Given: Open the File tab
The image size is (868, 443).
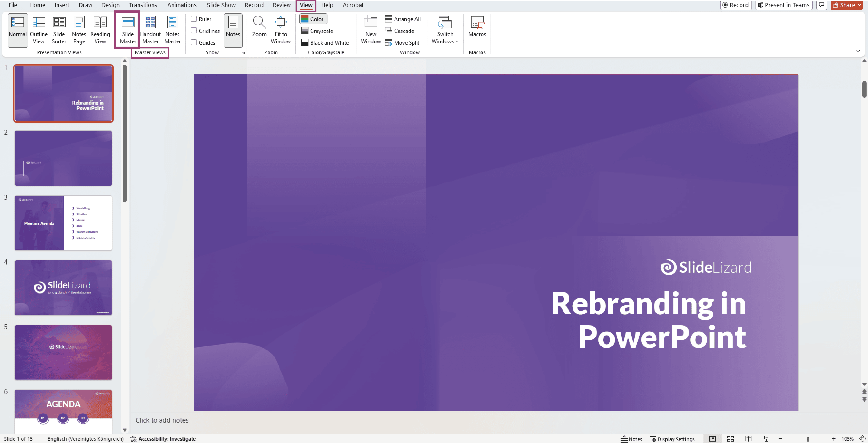Looking at the screenshot, I should coord(13,5).
